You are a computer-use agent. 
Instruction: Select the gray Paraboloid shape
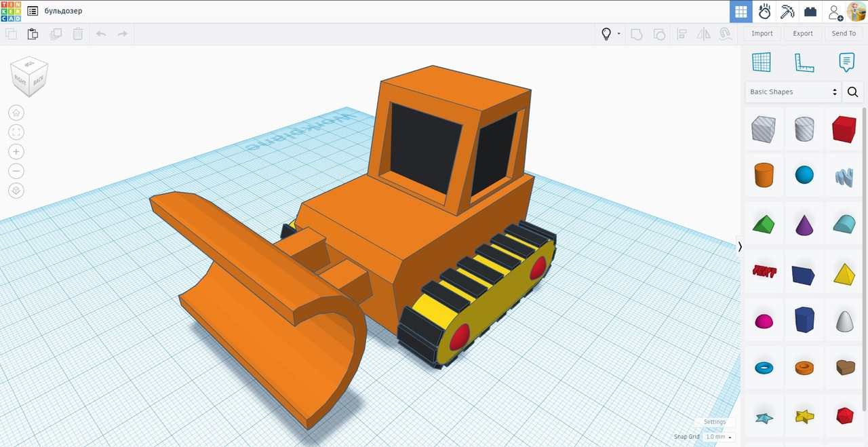844,320
